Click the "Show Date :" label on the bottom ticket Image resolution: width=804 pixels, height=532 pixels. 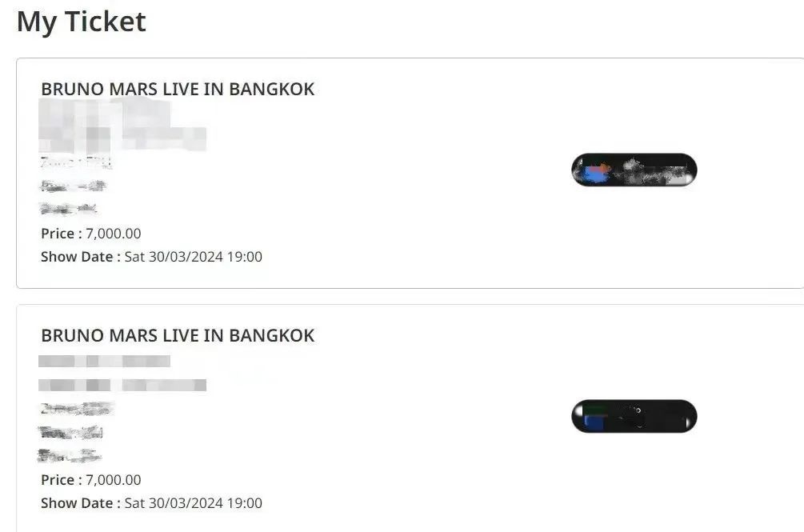[x=81, y=503]
